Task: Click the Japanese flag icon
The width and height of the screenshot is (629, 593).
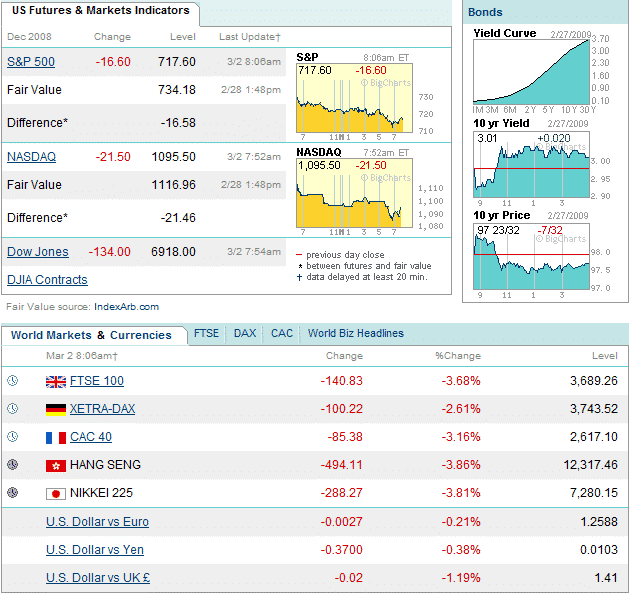Action: [55, 493]
